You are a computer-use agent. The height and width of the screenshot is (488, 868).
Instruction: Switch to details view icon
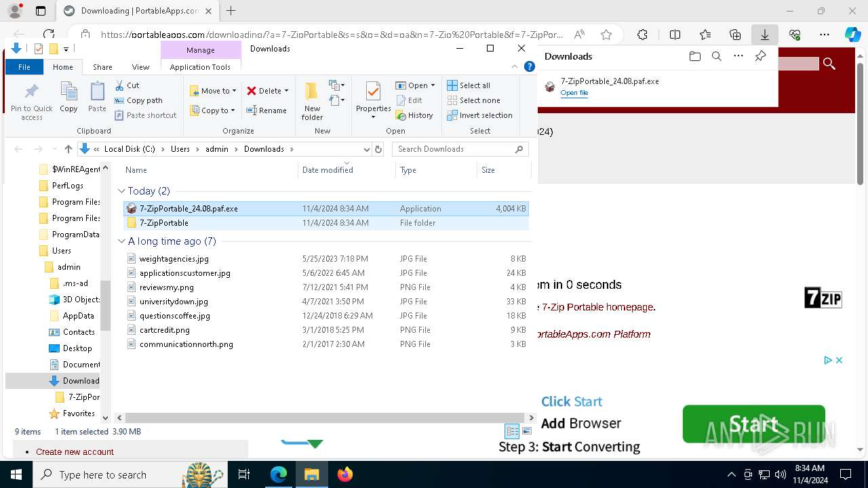[512, 432]
